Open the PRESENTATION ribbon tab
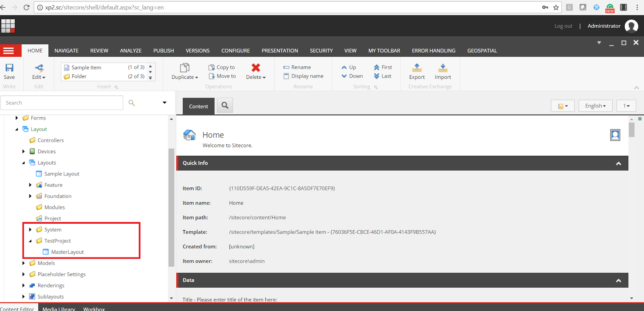 point(280,51)
